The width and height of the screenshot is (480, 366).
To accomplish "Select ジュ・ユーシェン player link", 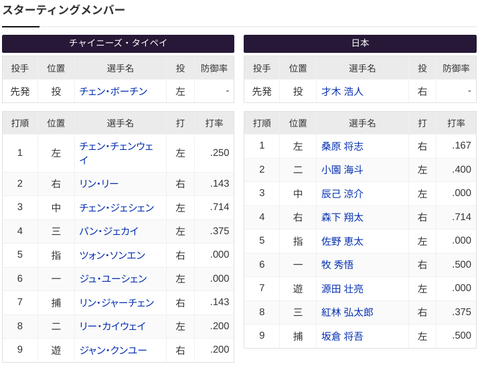I will (x=113, y=279).
